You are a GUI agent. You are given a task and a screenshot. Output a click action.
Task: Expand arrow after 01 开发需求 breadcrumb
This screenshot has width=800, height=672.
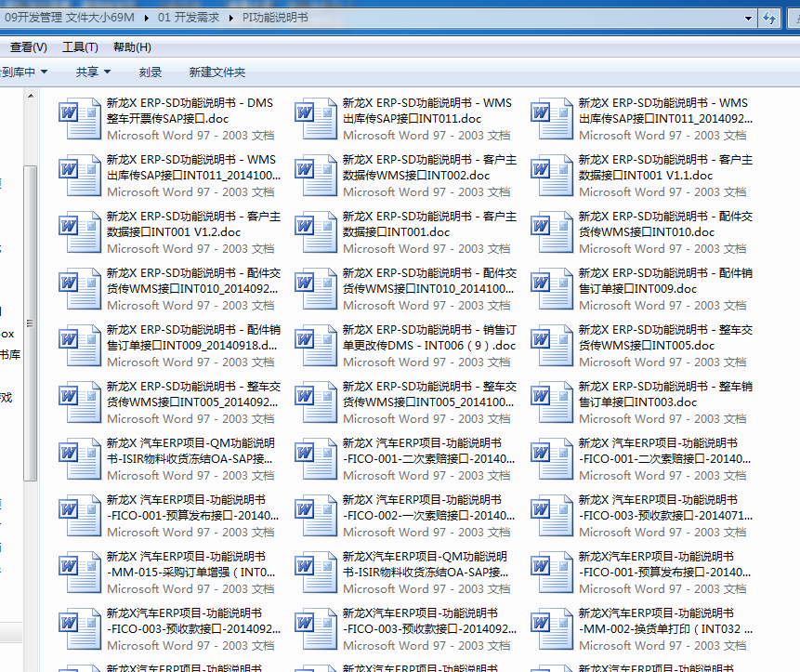point(230,18)
